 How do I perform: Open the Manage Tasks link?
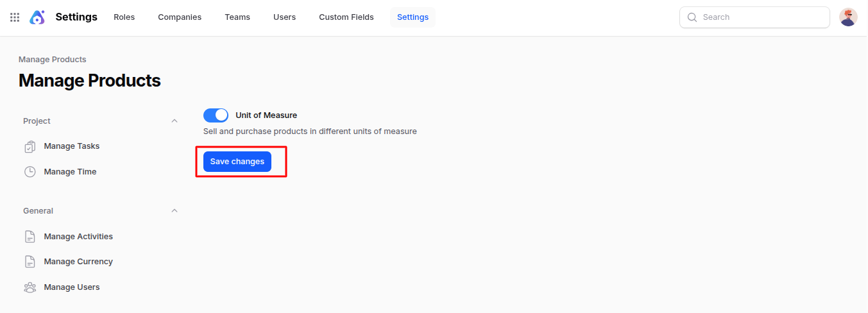pos(72,146)
